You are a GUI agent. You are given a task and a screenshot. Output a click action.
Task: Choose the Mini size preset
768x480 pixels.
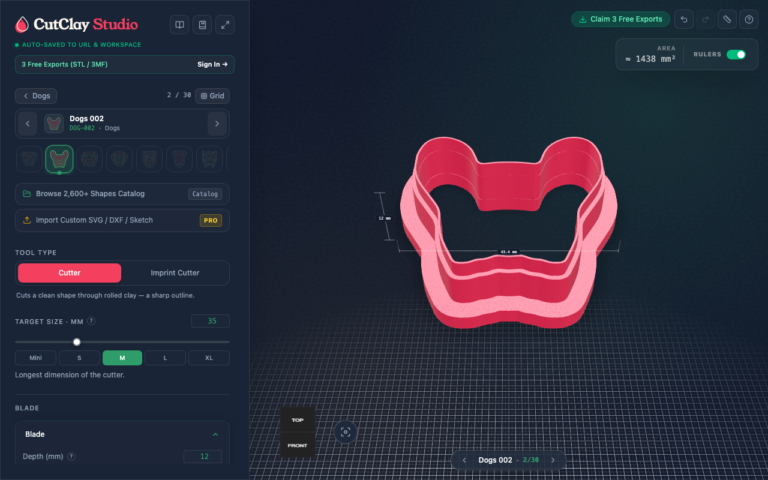36,358
